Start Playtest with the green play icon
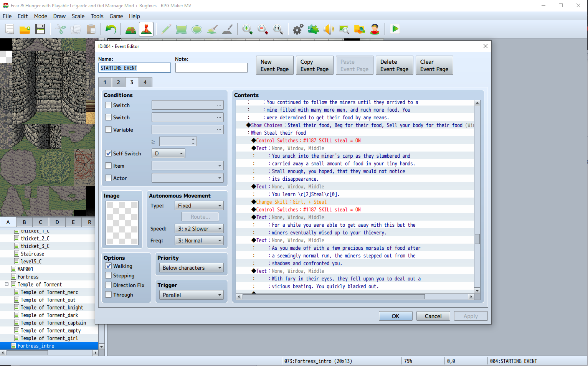This screenshot has width=588, height=366. 395,29
